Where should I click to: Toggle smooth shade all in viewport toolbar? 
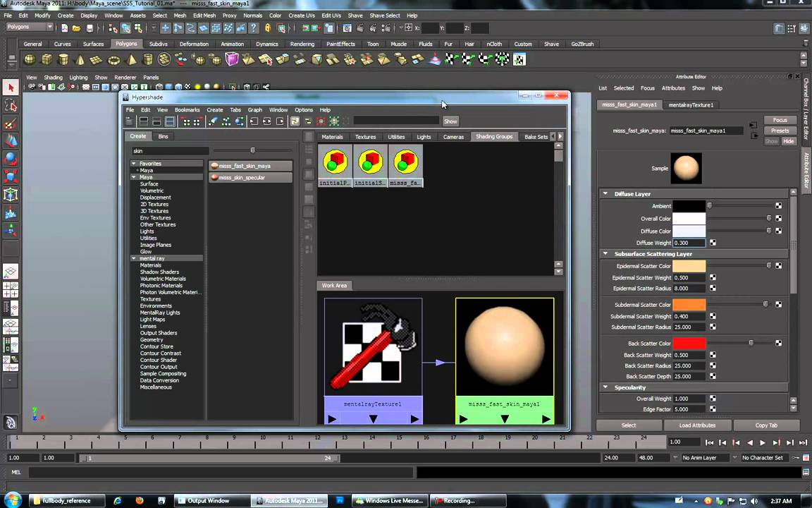169,87
